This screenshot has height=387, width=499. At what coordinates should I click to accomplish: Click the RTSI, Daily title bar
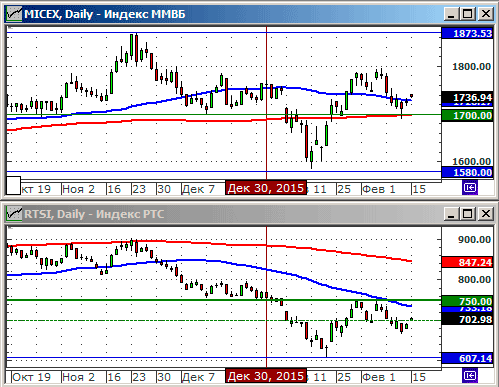click(249, 214)
